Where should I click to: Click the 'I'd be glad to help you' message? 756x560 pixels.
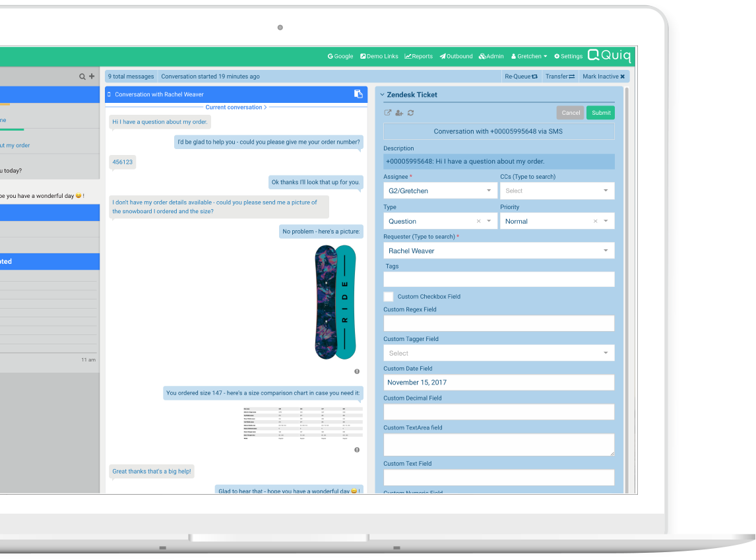(x=268, y=142)
